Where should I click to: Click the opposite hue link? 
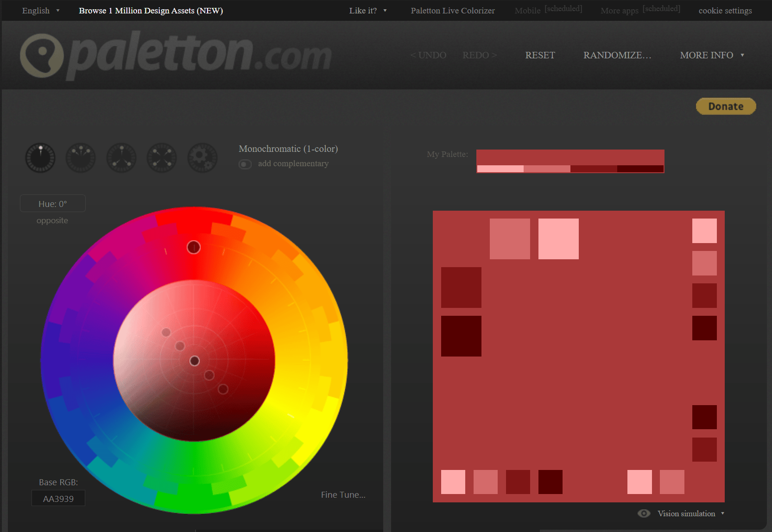(x=52, y=220)
